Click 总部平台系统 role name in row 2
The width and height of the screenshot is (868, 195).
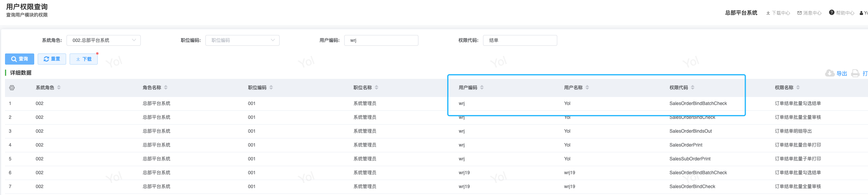pyautogui.click(x=156, y=117)
